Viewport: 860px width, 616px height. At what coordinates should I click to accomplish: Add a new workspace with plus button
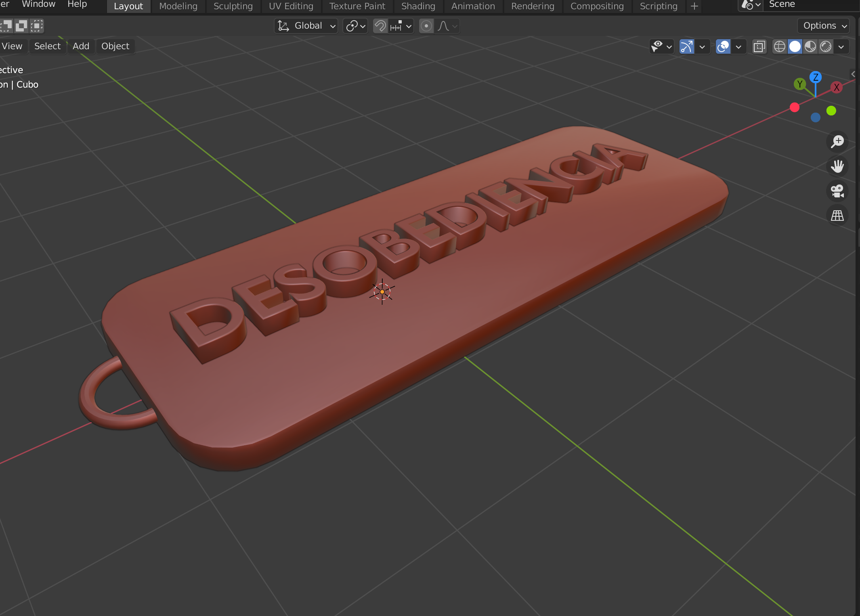point(694,6)
